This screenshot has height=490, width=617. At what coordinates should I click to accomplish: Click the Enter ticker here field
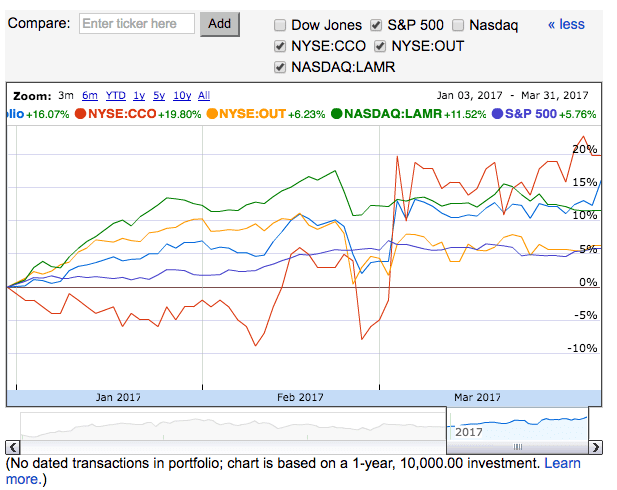pyautogui.click(x=137, y=24)
